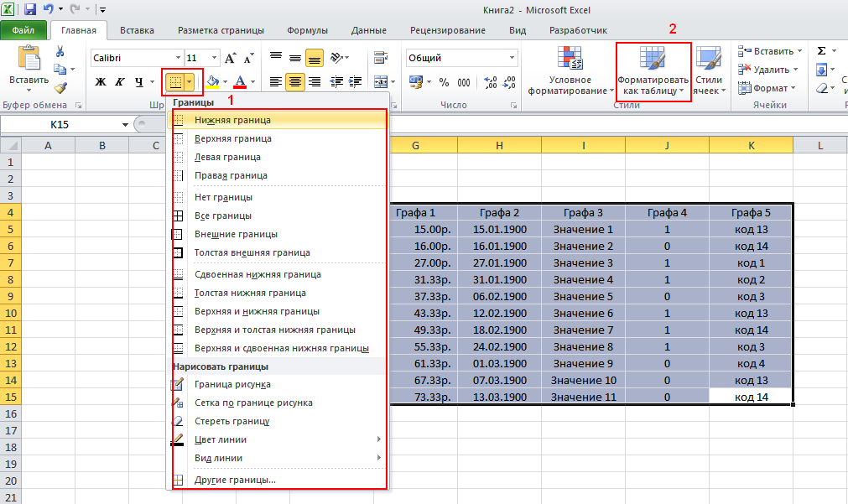The height and width of the screenshot is (504, 848).
Task: Open Формат cells menu
Action: click(767, 88)
